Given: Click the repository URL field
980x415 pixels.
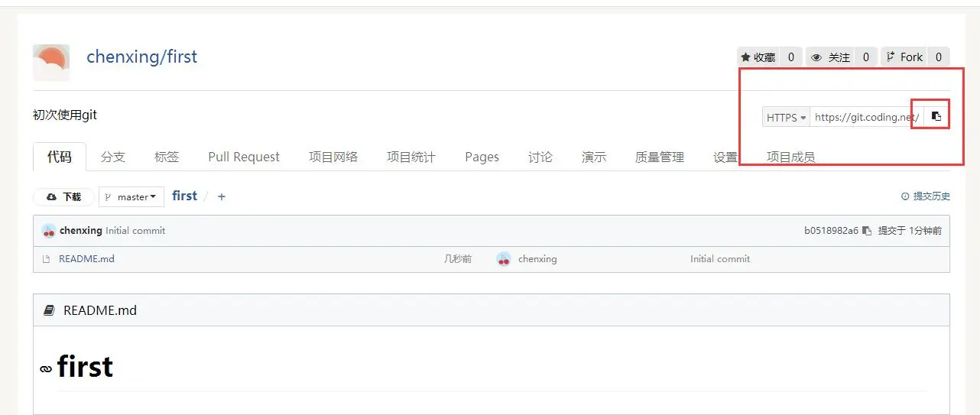Looking at the screenshot, I should pyautogui.click(x=867, y=118).
